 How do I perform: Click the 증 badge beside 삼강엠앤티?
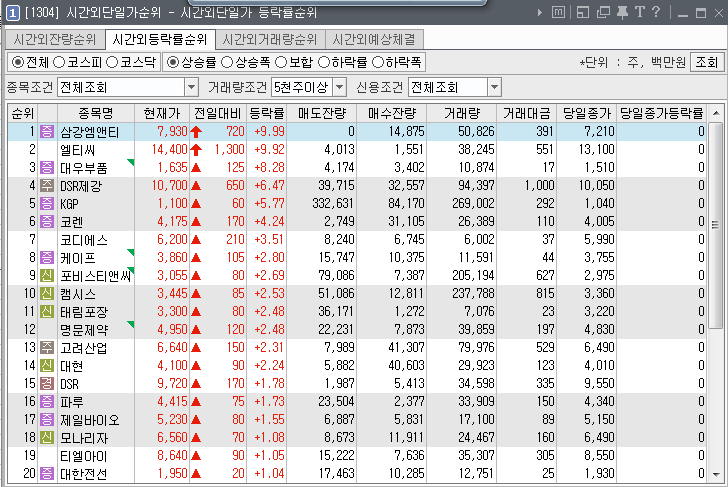click(47, 132)
